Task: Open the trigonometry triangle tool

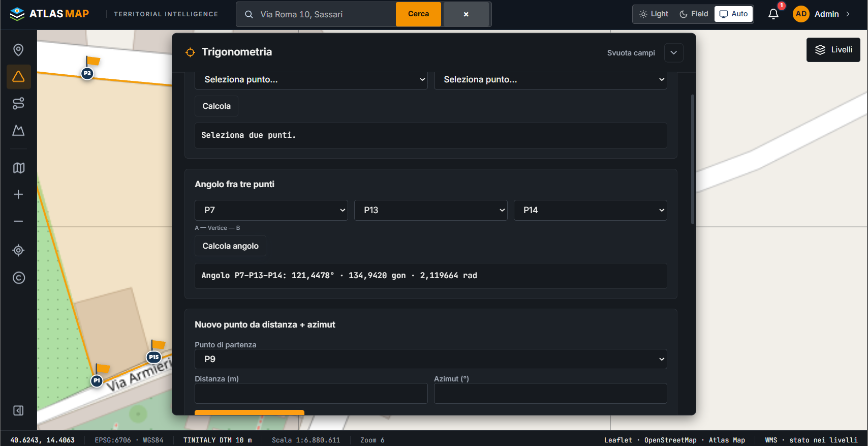Action: point(18,77)
